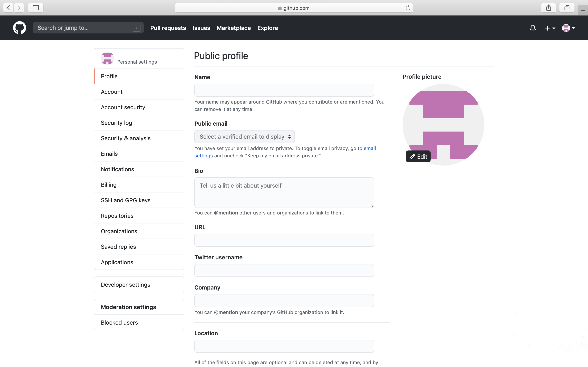The width and height of the screenshot is (588, 367).
Task: Click into the Name text field
Action: tap(284, 90)
